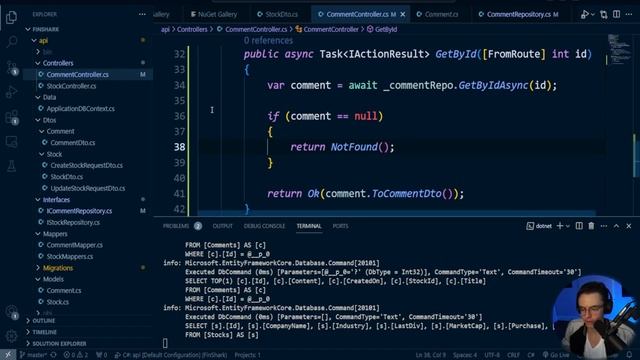
Task: Open the new terminal launch profile dropdown
Action: click(567, 226)
